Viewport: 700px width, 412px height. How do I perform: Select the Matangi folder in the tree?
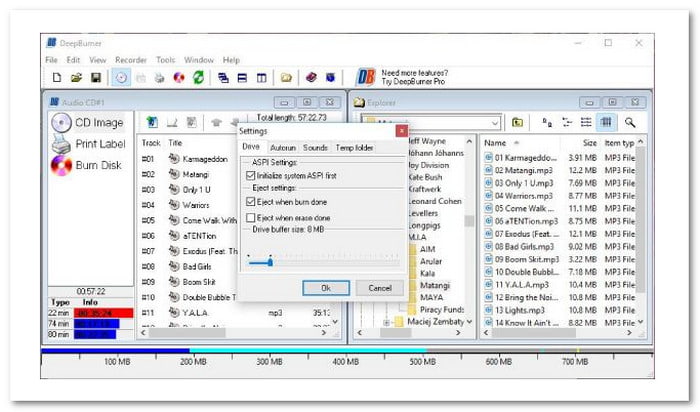tap(435, 285)
